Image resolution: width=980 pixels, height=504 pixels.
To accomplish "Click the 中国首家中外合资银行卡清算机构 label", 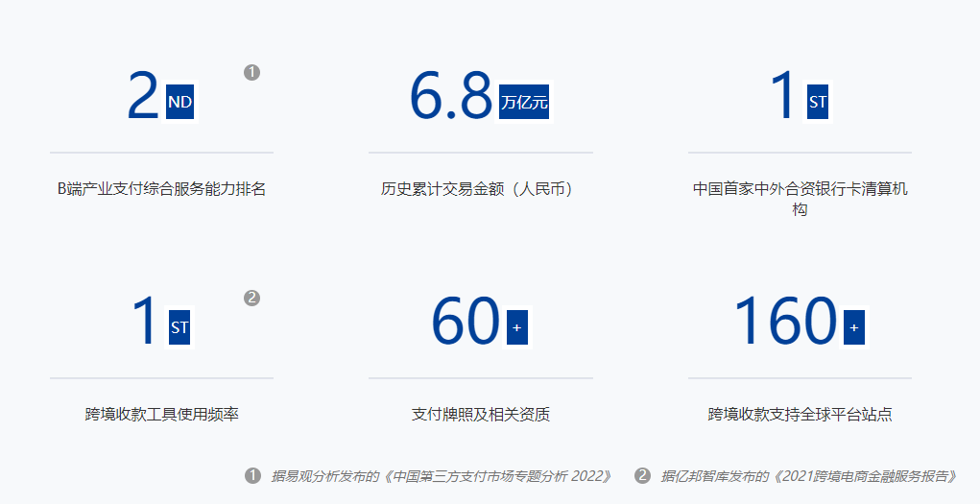I will pyautogui.click(x=800, y=198).
